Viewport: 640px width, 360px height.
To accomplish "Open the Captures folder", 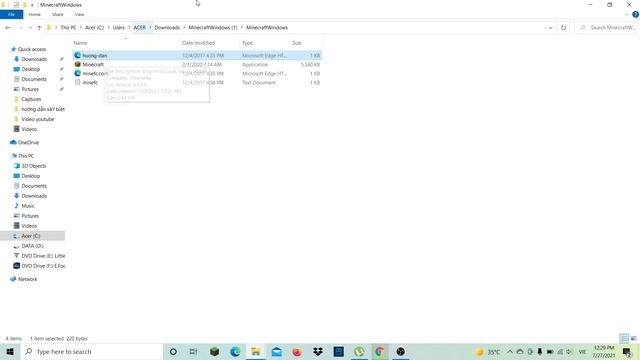I will click(31, 99).
